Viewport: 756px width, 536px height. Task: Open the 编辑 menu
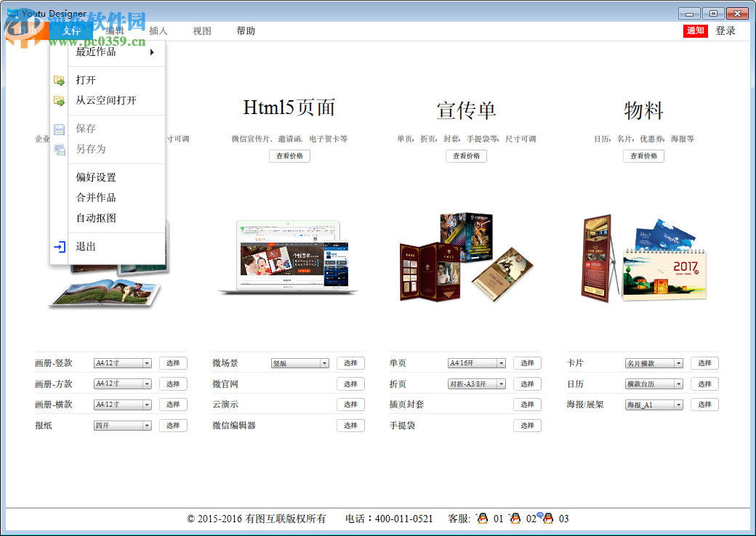(115, 31)
